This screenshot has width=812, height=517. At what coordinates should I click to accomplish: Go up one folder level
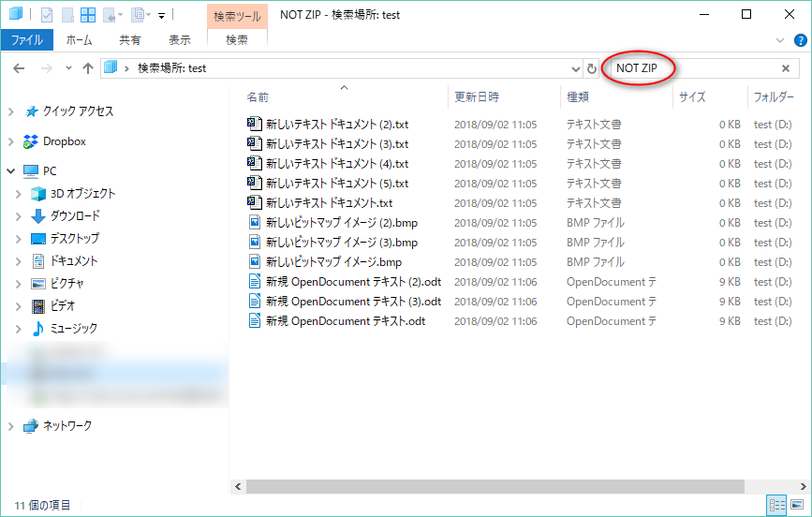(88, 68)
